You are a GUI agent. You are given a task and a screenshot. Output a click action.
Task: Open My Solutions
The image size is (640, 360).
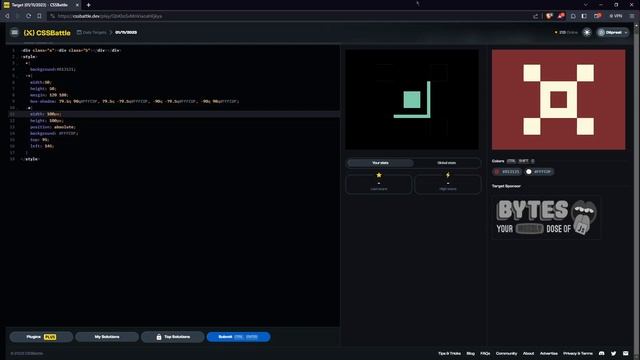(x=107, y=337)
